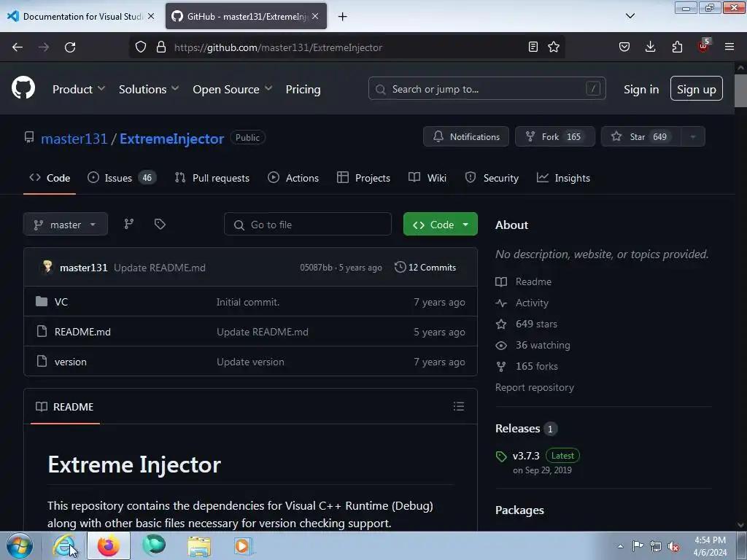Click the Notifications button
747x560 pixels.
coord(466,136)
